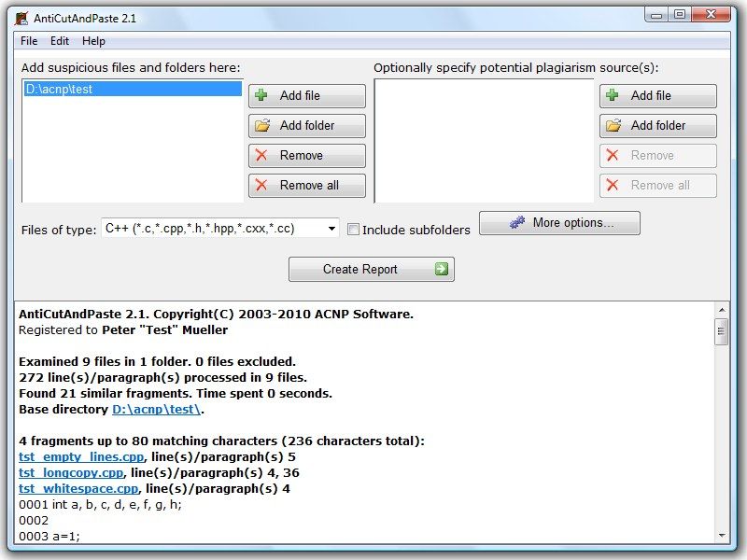Click inside the plagiarism sources list box
This screenshot has width=747, height=560.
pyautogui.click(x=484, y=141)
